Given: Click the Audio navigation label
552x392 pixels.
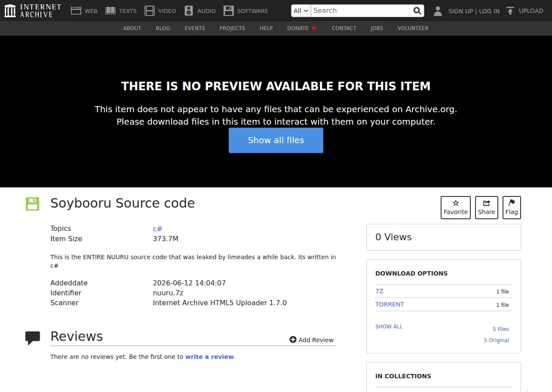Looking at the screenshot, I should [206, 11].
